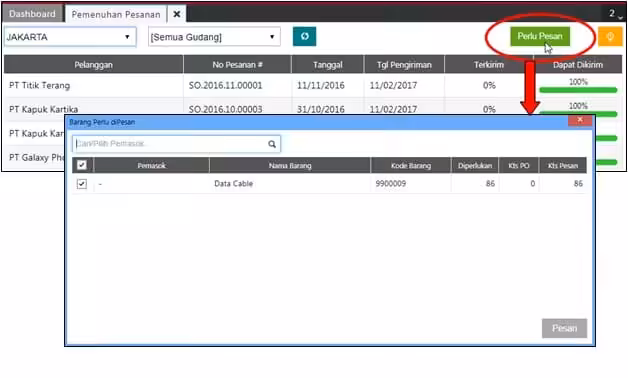Image resolution: width=628 pixels, height=378 pixels.
Task: Click the Kts PO column header
Action: [519, 165]
